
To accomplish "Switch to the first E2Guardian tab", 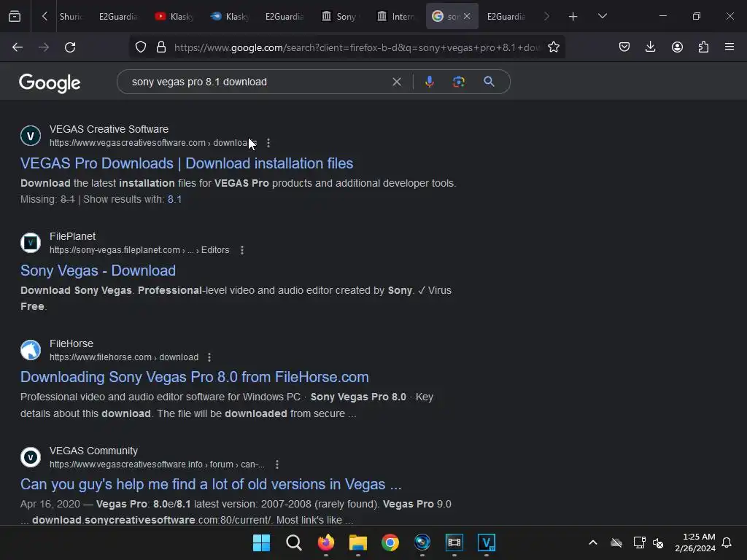I will click(x=117, y=17).
